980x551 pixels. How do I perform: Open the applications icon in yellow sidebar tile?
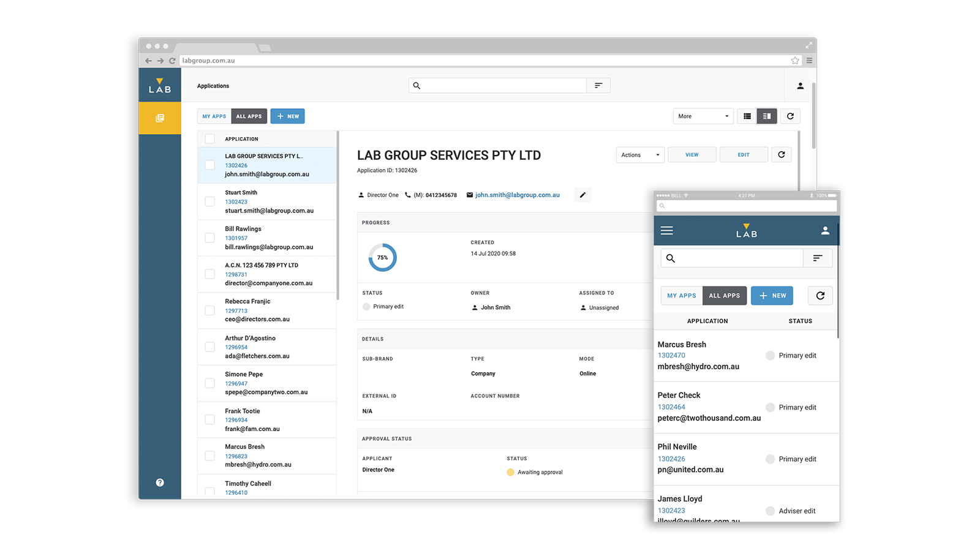click(160, 118)
